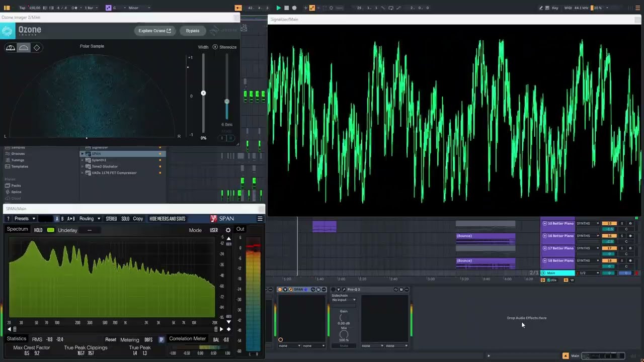
Task: Toggle the MIDI map mode button
Action: (568, 8)
